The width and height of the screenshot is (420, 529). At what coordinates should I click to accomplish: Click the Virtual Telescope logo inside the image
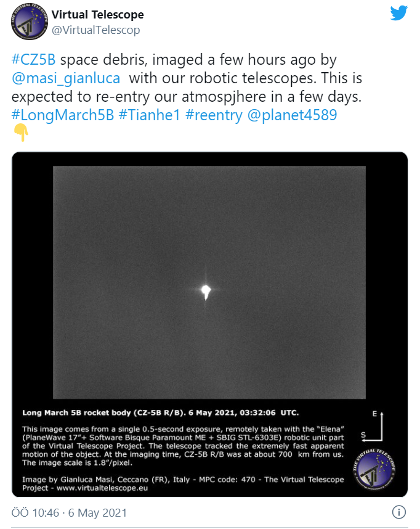pyautogui.click(x=376, y=470)
